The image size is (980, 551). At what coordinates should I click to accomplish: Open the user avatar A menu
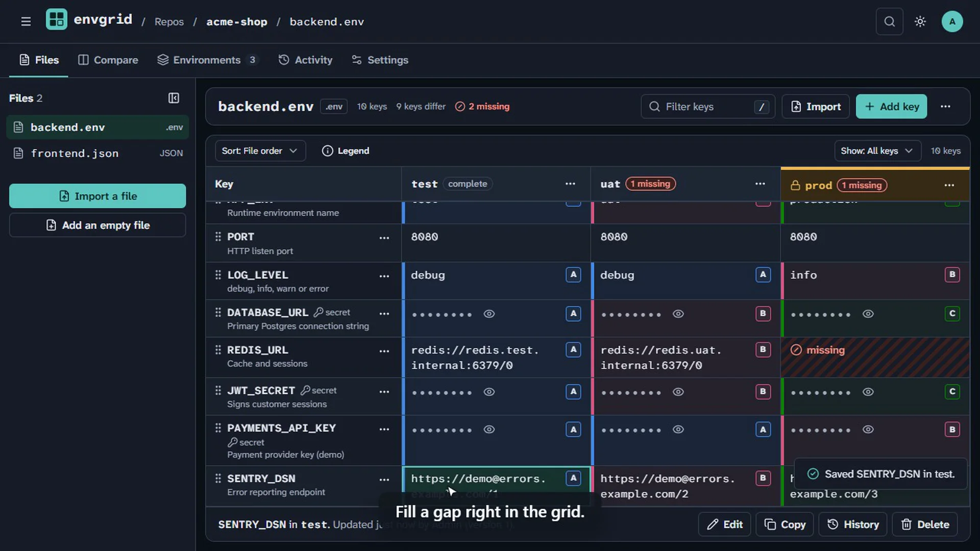point(952,21)
